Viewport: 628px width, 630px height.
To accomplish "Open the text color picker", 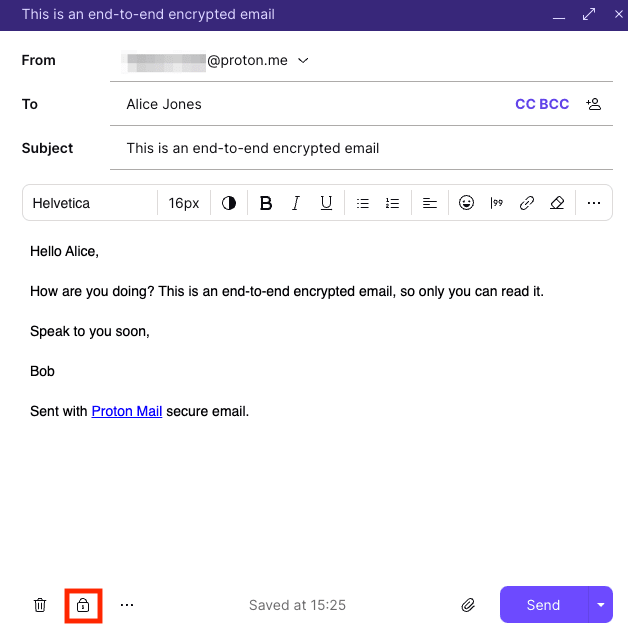I will click(x=229, y=203).
